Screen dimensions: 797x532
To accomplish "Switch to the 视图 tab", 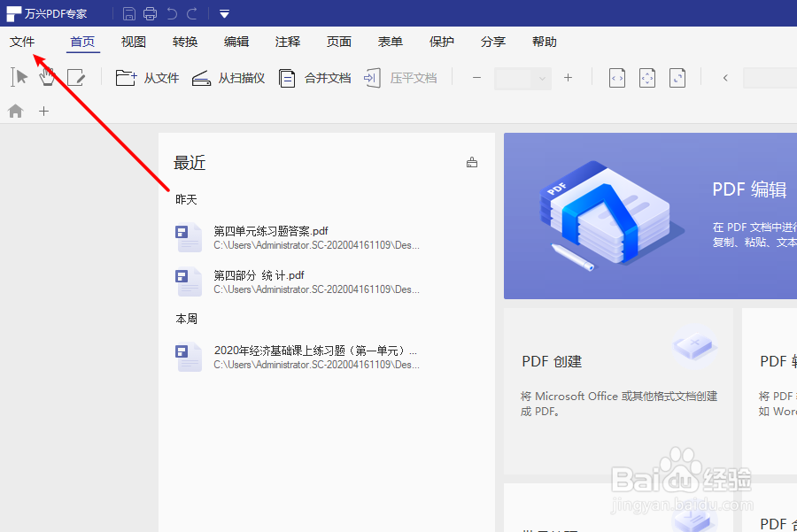I will click(x=134, y=42).
